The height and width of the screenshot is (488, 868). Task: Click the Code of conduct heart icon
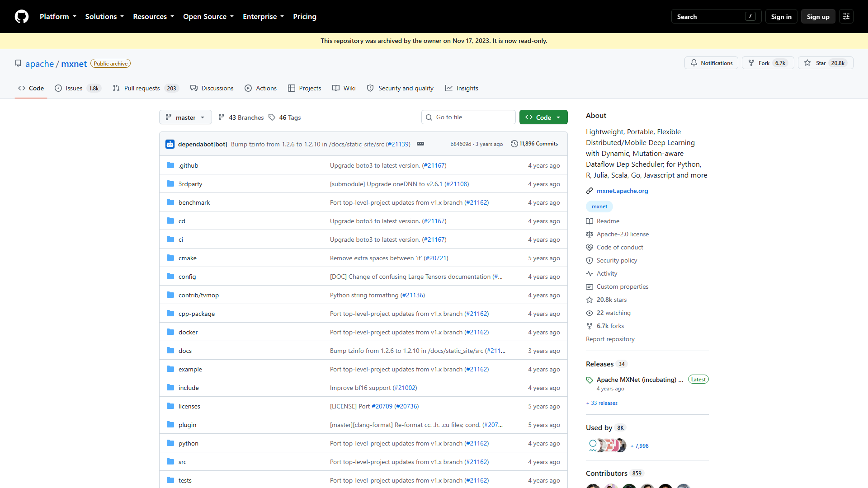point(590,248)
